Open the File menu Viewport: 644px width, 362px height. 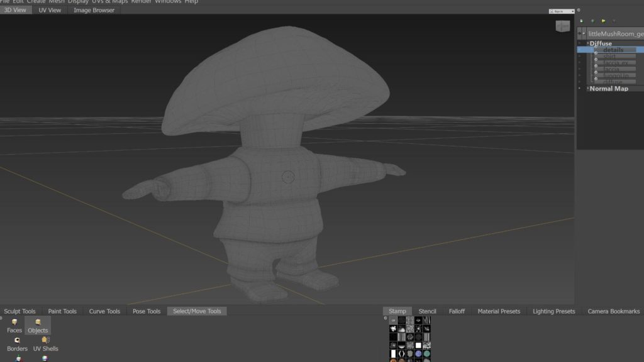point(4,2)
